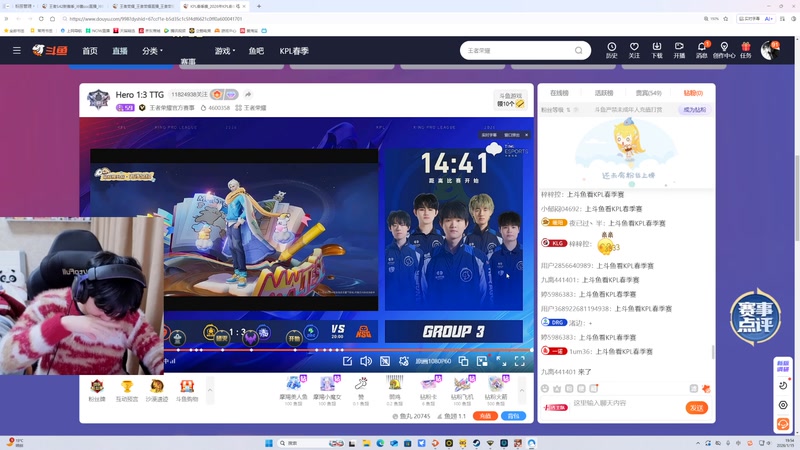Viewport: 800px width, 450px height.
Task: Open the 关注 heart icon
Action: 634,50
